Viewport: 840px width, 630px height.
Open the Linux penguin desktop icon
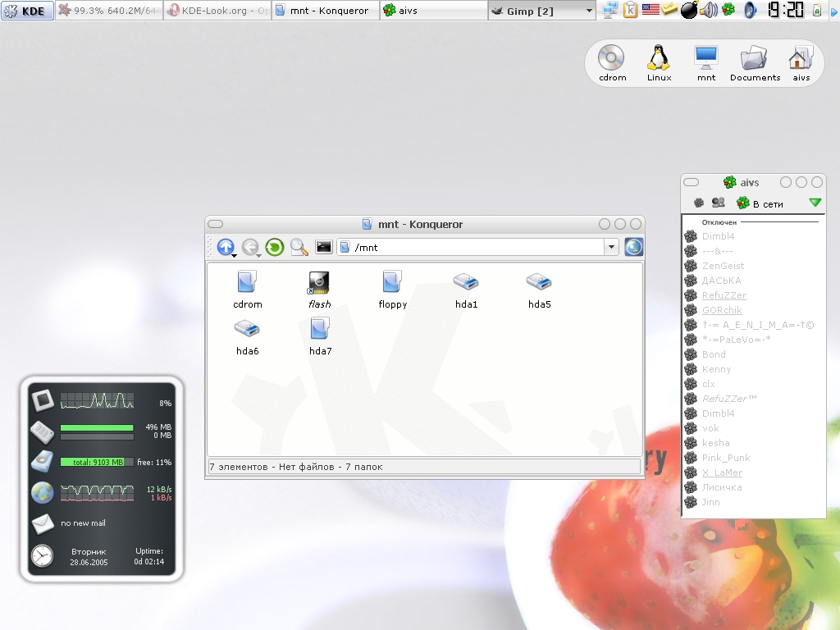pyautogui.click(x=659, y=62)
